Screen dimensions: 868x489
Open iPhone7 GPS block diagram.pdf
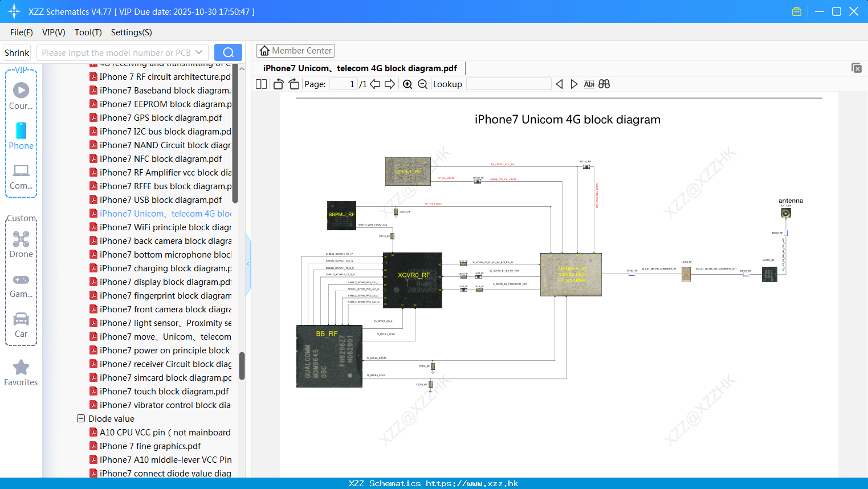pos(156,118)
